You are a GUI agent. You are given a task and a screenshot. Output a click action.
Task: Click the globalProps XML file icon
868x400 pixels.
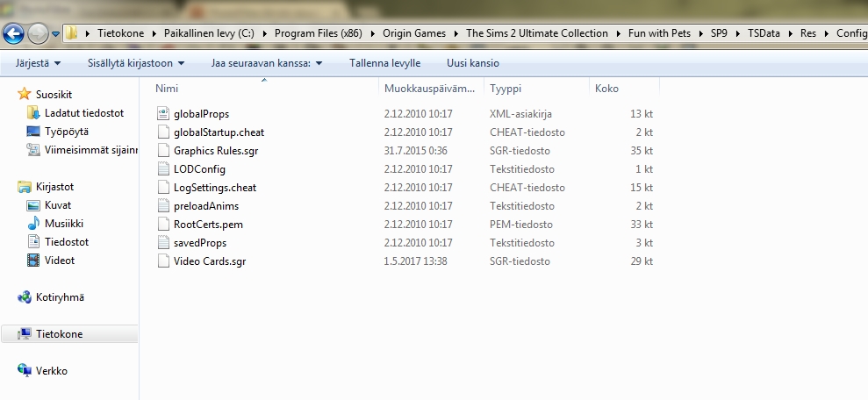[x=163, y=114]
